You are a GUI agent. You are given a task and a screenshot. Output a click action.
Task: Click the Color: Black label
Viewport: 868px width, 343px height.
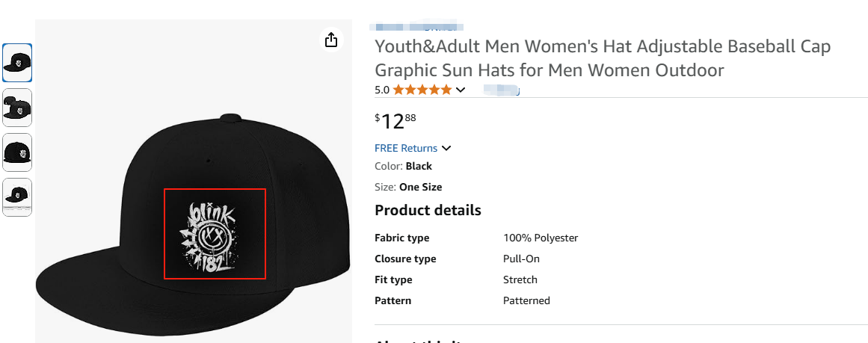pos(403,166)
